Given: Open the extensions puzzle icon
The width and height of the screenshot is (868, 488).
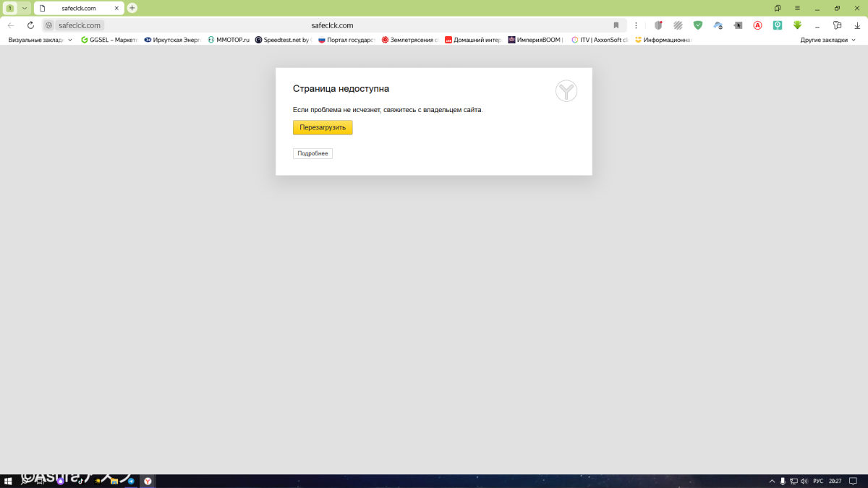Looking at the screenshot, I should click(838, 25).
